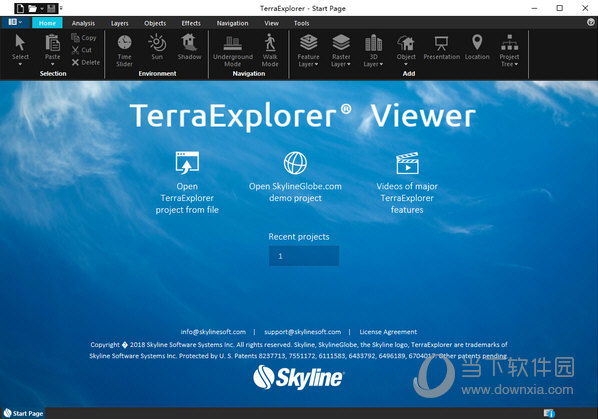This screenshot has width=598, height=419.
Task: Click the Skyline logo
Action: (x=299, y=377)
